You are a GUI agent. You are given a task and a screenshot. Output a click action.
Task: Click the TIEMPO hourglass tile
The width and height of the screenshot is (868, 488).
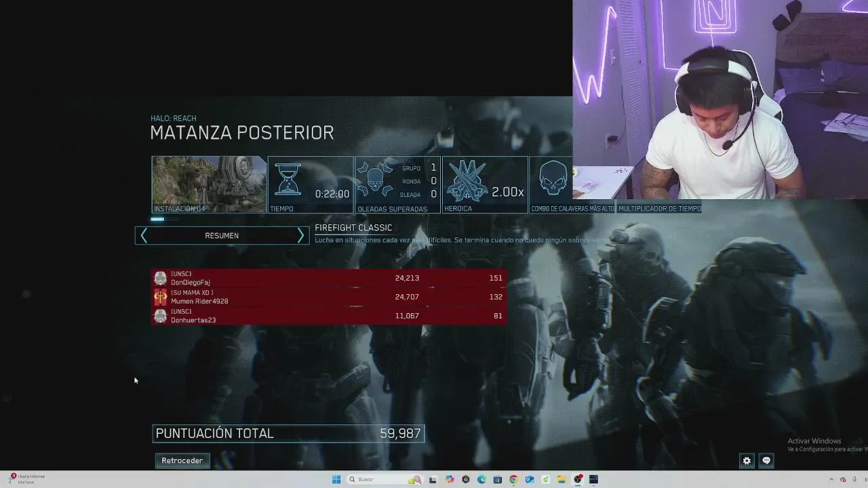click(311, 185)
